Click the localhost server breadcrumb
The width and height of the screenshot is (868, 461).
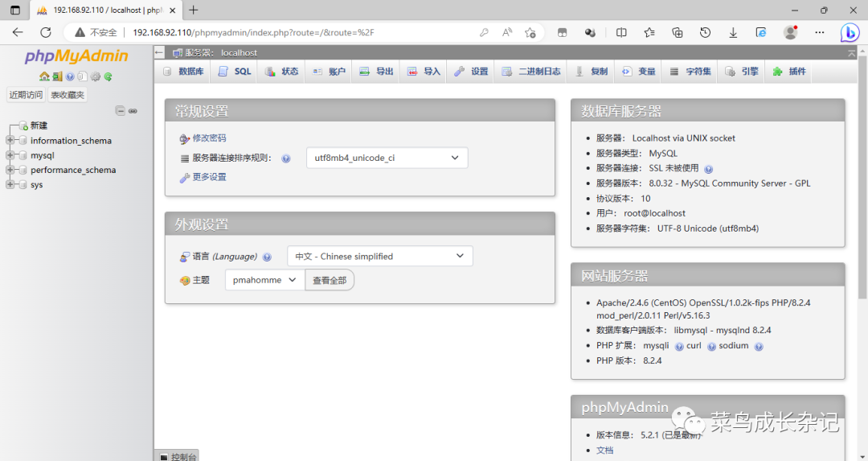tap(239, 52)
